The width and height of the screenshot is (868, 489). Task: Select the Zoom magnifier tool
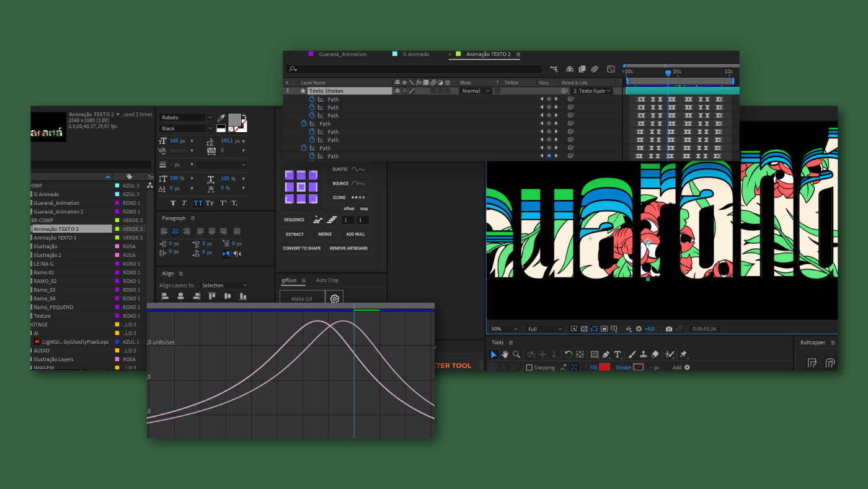(516, 354)
